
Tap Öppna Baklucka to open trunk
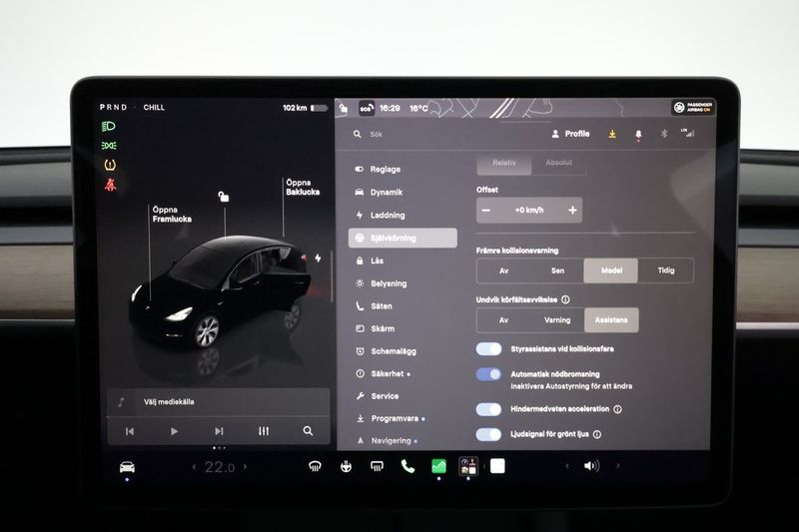click(303, 188)
